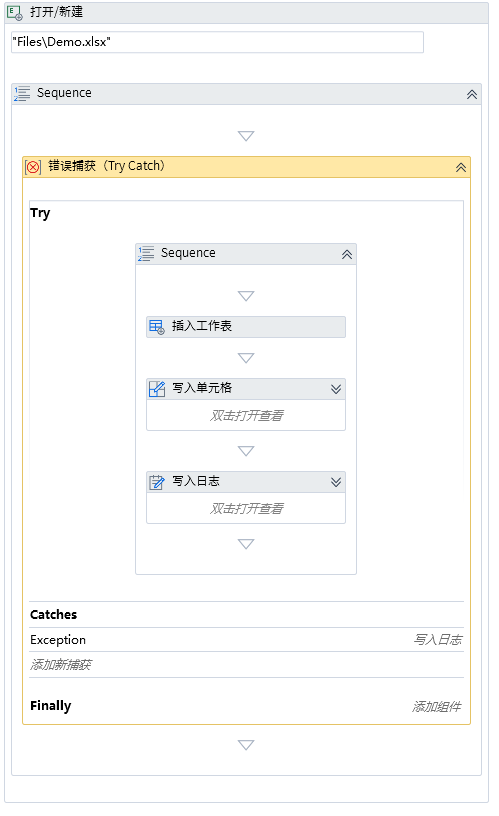Image resolution: width=499 pixels, height=816 pixels.
Task: Click 添加组件 in the Finally section
Action: click(x=437, y=707)
